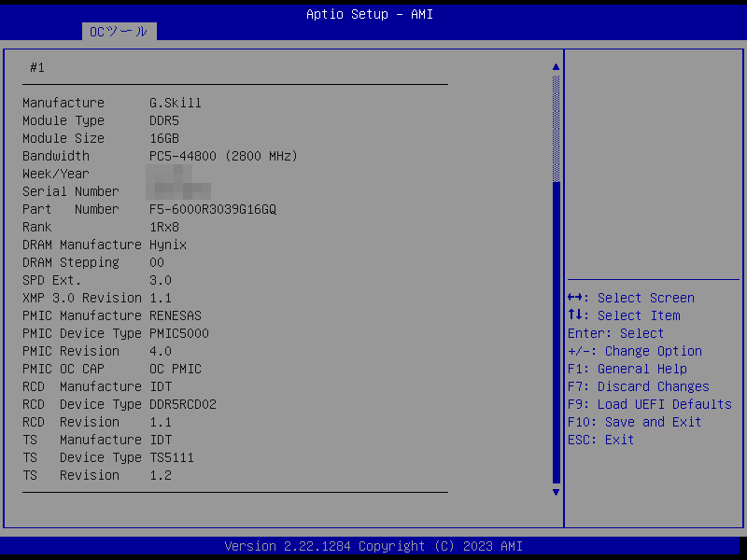Click the #1 slot heading
This screenshot has height=560, width=747.
[x=37, y=67]
